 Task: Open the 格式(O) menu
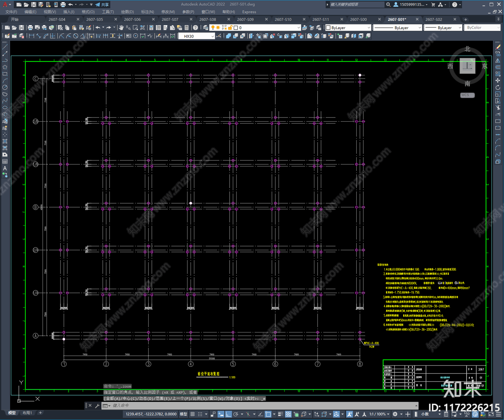pos(88,12)
